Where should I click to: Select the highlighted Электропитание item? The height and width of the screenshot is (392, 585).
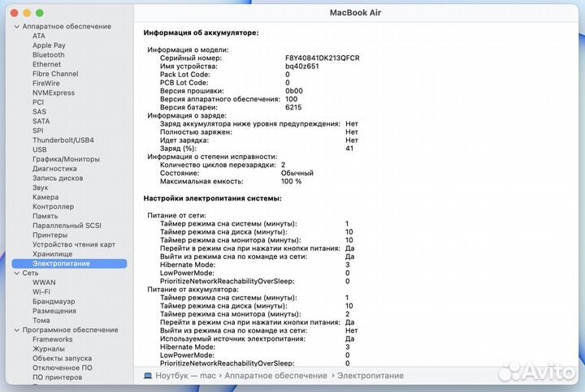click(x=61, y=264)
